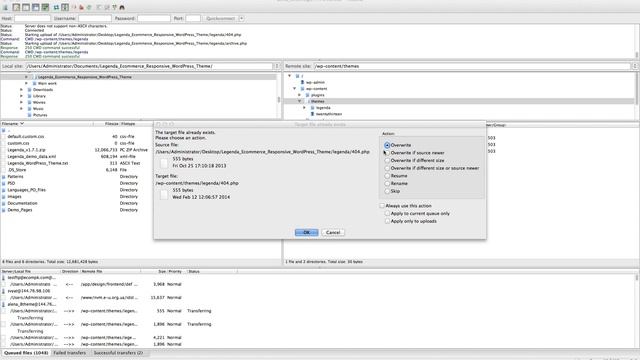The width and height of the screenshot is (640, 360).
Task: Sort local list by Filename column
Action: [x=47, y=124]
